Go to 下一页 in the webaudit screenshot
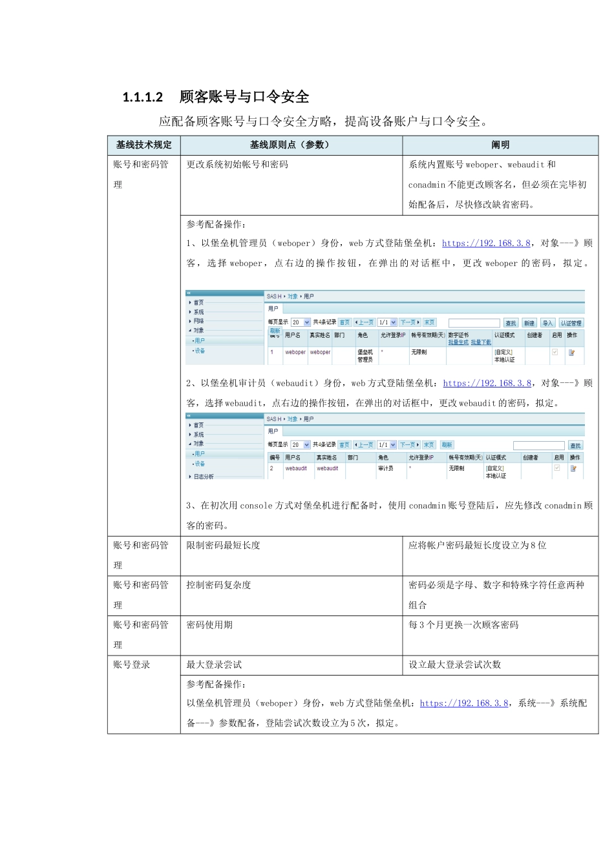This screenshot has height=868, width=614. pos(410,445)
